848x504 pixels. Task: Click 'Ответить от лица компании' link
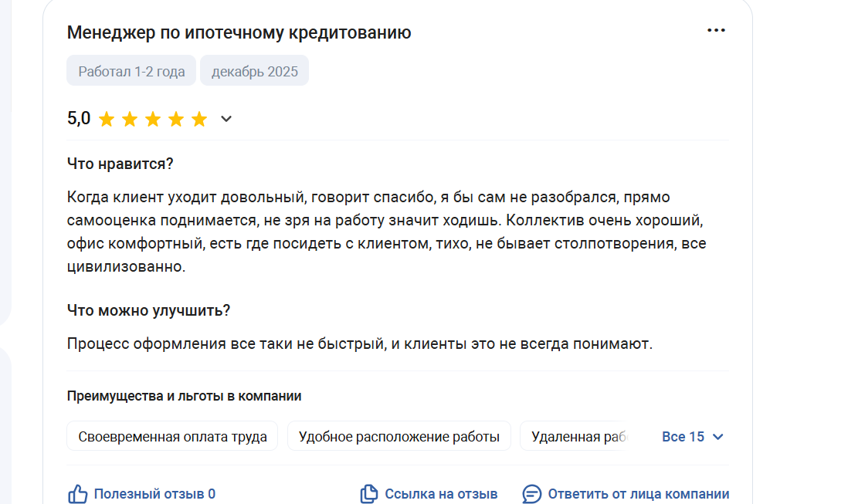638,494
